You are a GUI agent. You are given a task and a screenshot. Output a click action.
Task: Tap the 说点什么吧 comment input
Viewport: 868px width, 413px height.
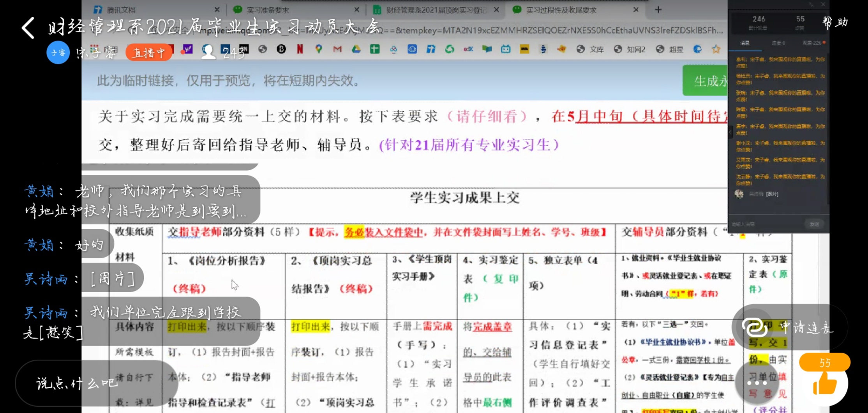pyautogui.click(x=96, y=383)
